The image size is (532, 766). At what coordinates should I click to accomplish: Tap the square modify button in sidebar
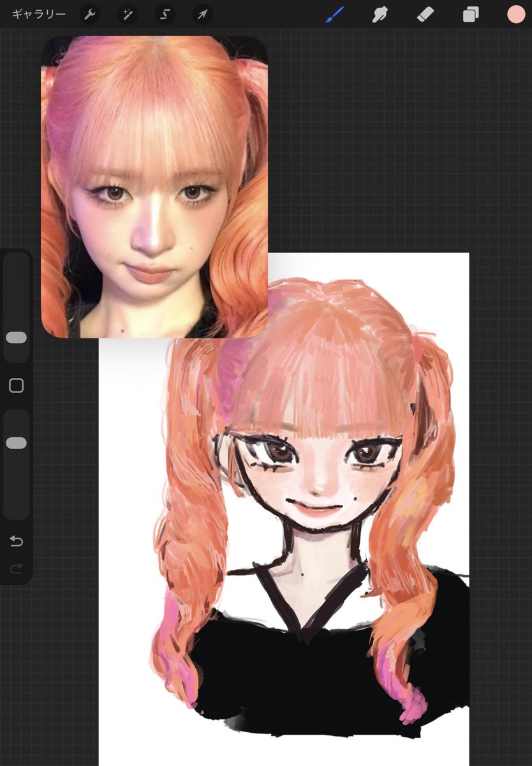point(17,386)
